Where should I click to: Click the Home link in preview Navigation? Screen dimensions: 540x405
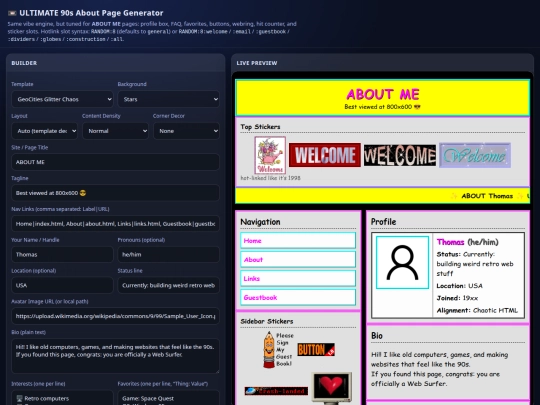pyautogui.click(x=298, y=240)
